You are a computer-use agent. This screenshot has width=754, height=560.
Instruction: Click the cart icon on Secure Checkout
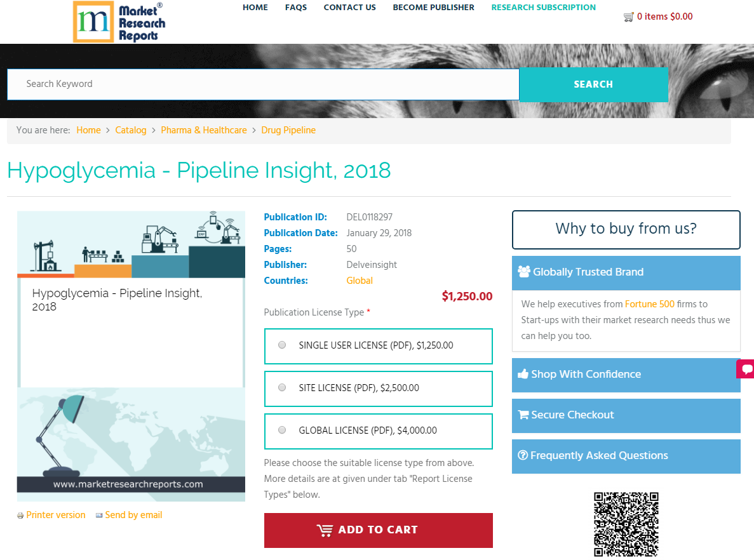523,415
